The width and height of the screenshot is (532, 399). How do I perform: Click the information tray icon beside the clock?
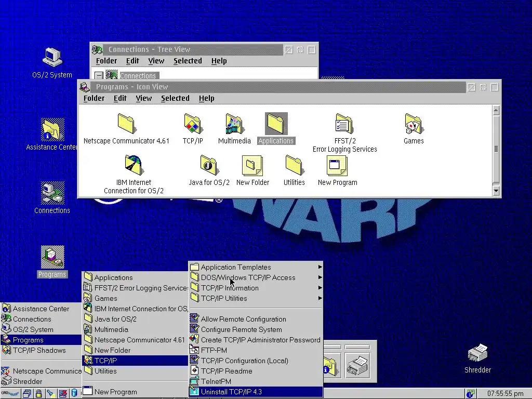(470, 394)
